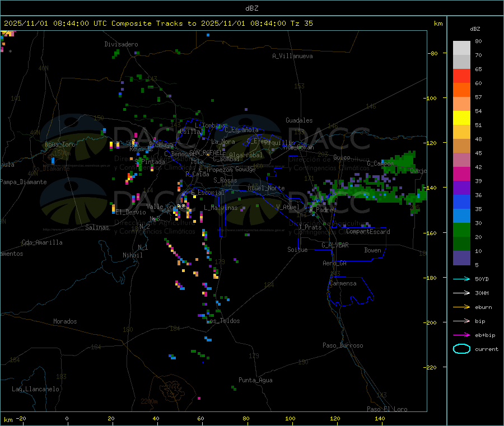The height and width of the screenshot is (426, 504).
Task: Click the Morados map label
Action: (x=65, y=321)
